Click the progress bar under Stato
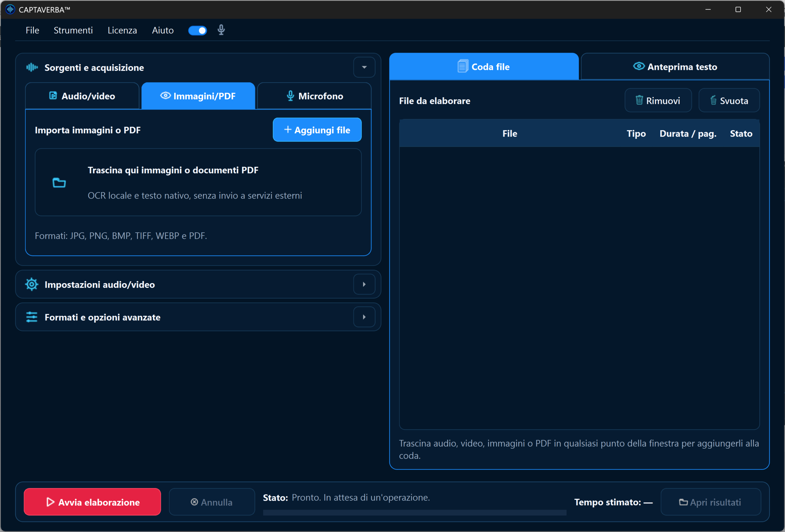The height and width of the screenshot is (532, 785). [415, 512]
